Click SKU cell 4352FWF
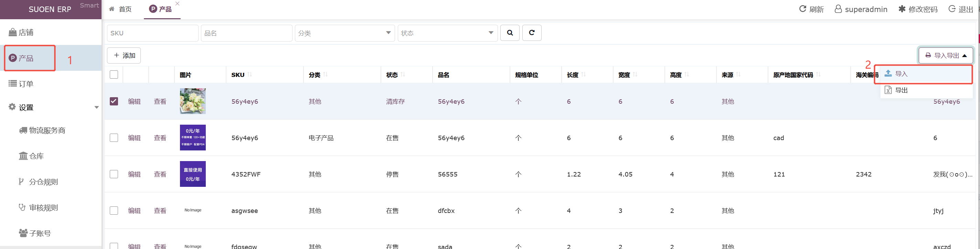Viewport: 980px width, 249px height. (246, 174)
